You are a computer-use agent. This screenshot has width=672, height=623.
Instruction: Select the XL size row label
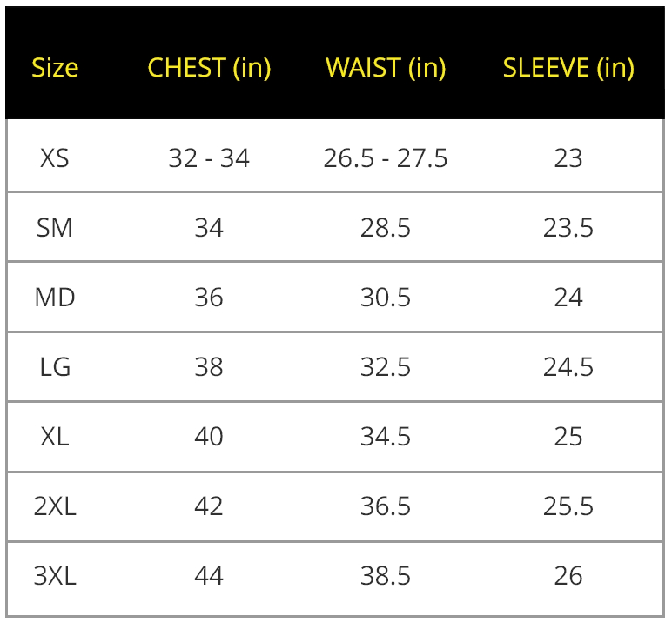55,436
